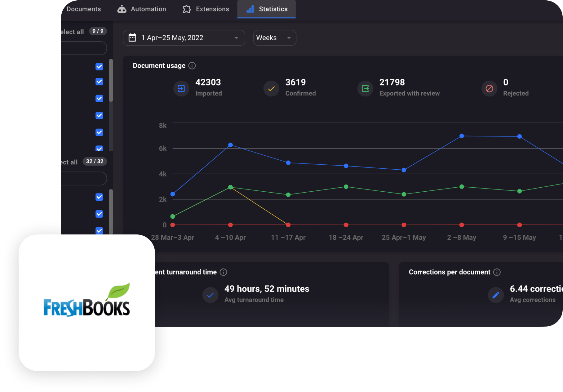Click the Avg turnaround time check icon

click(x=211, y=295)
